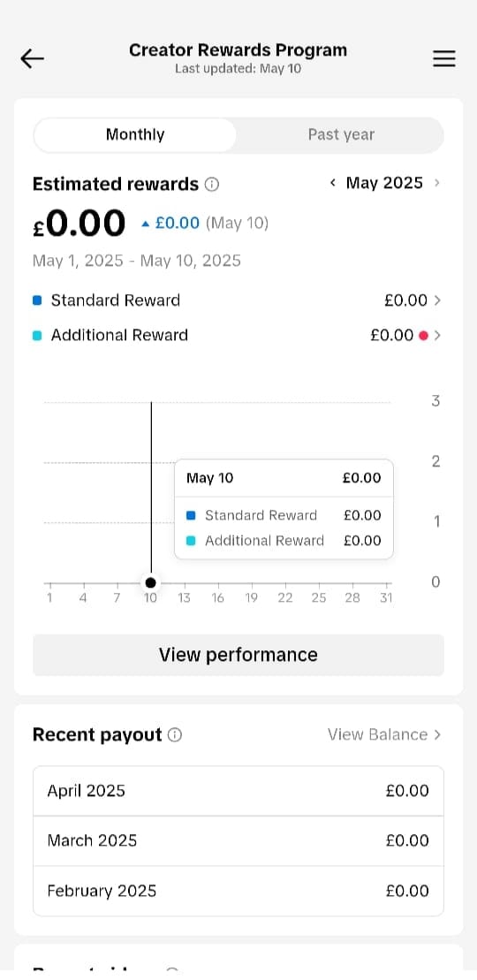Click the red notification dot on Additional Reward
Screen dimensions: 477x980
click(423, 336)
